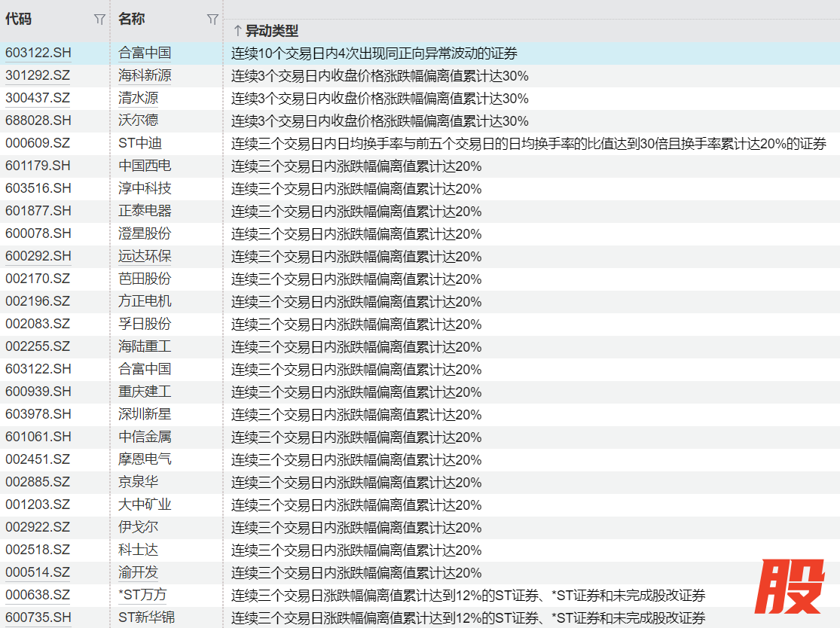Open the ST中迪 stock name link
The image size is (840, 628).
coord(140,144)
